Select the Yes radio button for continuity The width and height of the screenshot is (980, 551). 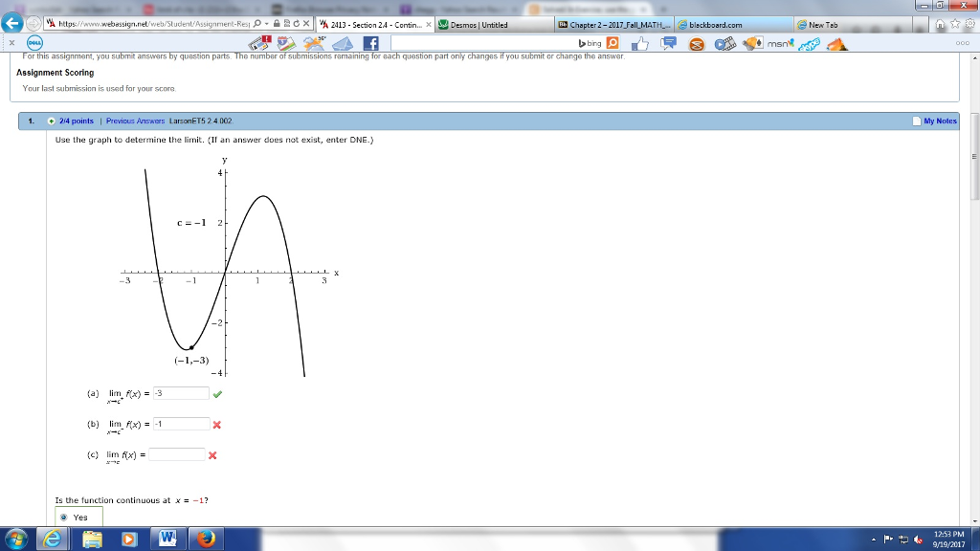click(62, 517)
